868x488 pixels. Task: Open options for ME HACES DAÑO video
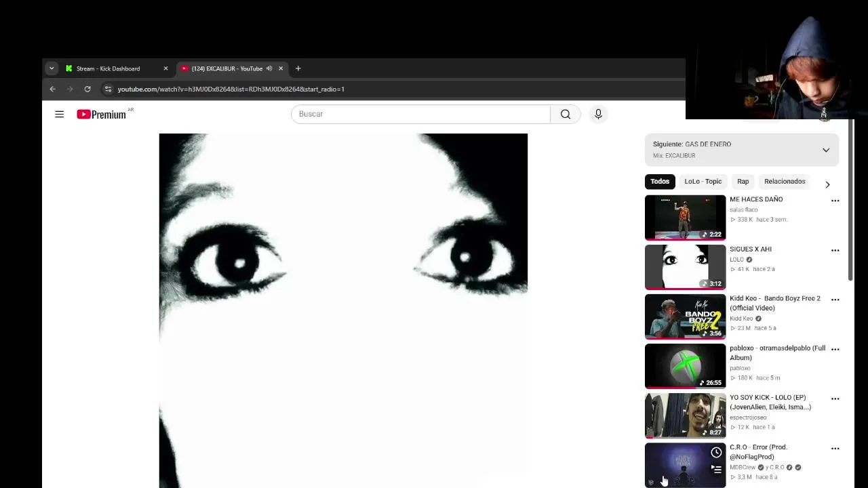pos(835,201)
